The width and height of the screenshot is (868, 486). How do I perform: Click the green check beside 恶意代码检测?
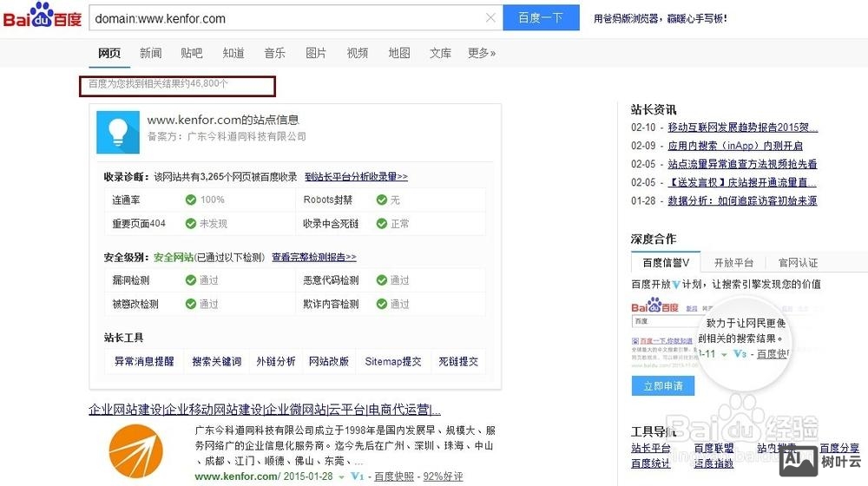click(381, 280)
